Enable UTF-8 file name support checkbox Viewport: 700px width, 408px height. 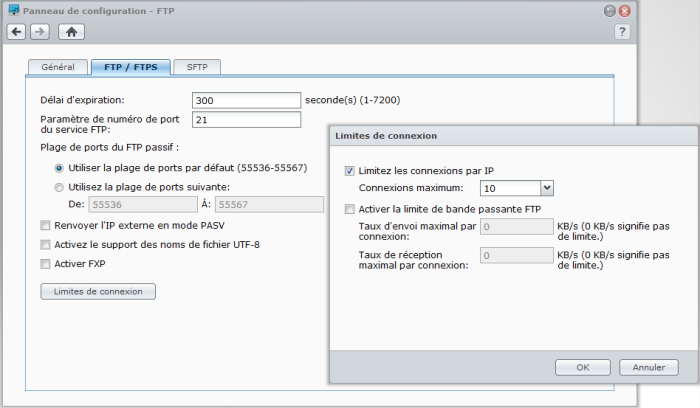(x=45, y=244)
